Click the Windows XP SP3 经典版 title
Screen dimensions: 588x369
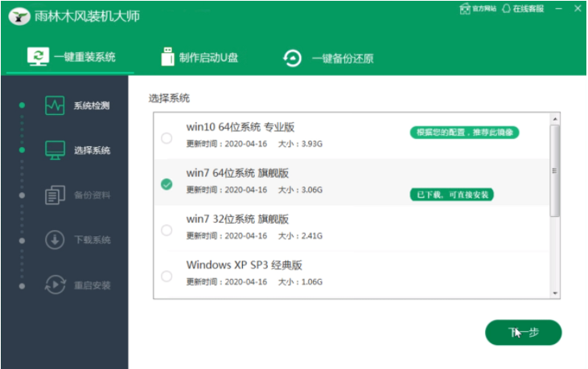click(244, 264)
